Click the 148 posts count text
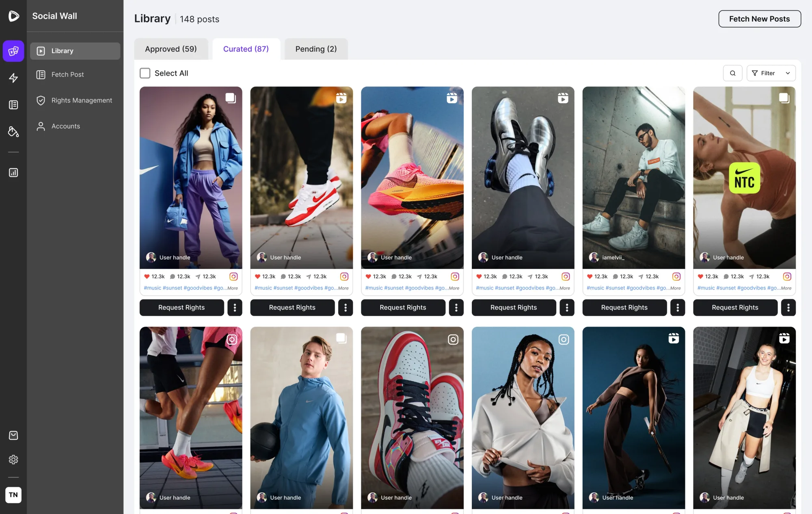The image size is (812, 514). (x=199, y=19)
